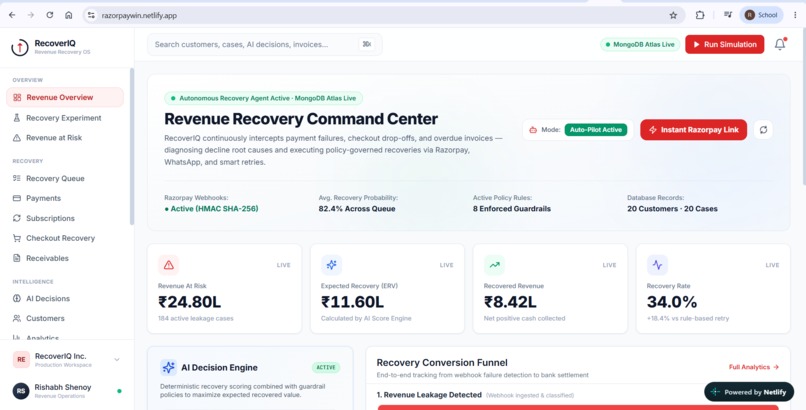The height and width of the screenshot is (410, 806).
Task: Click 82.4% Across Queue value
Action: coord(357,209)
